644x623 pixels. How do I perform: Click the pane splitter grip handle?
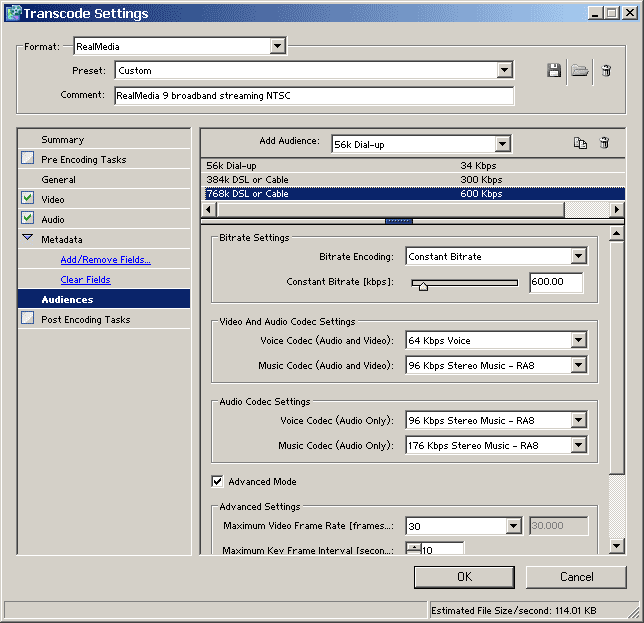click(399, 221)
